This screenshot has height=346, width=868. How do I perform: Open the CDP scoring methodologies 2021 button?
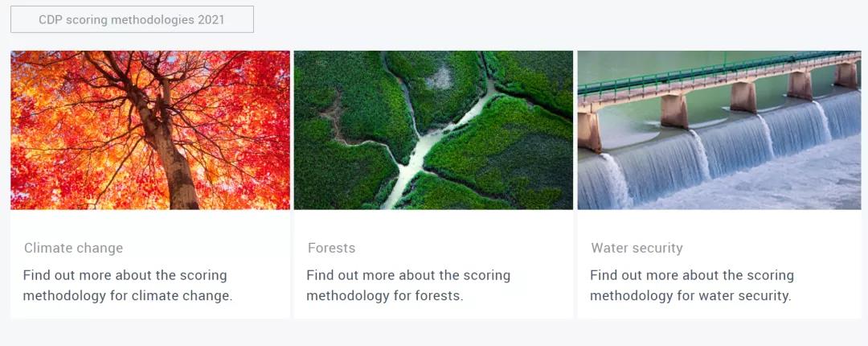tap(132, 19)
